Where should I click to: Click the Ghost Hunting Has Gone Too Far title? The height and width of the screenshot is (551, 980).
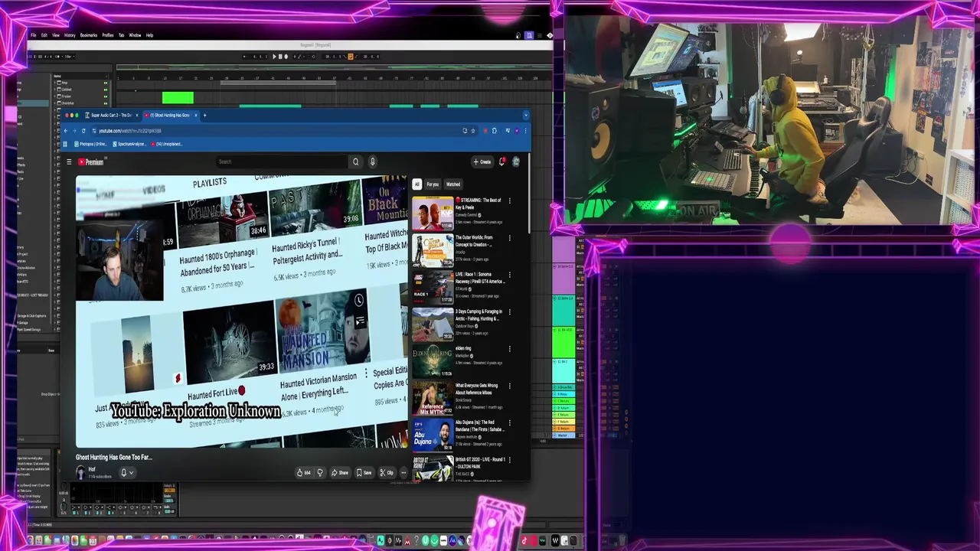coord(114,457)
